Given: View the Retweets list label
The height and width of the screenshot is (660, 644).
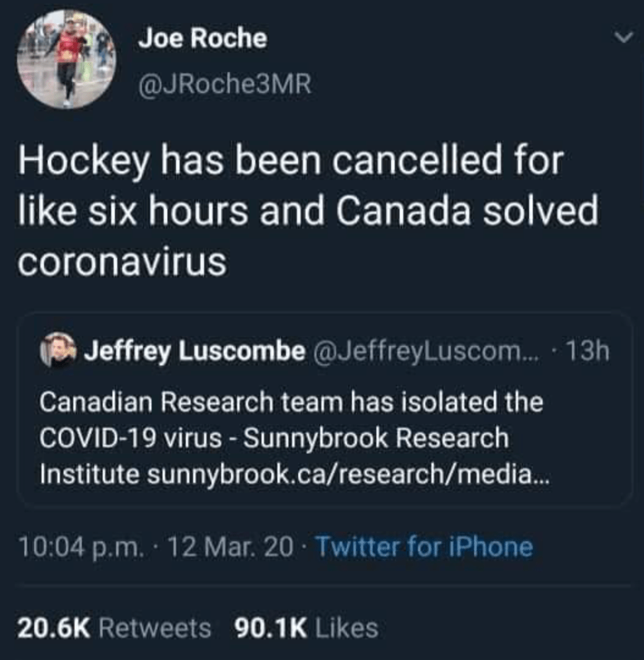Looking at the screenshot, I should pos(155,628).
